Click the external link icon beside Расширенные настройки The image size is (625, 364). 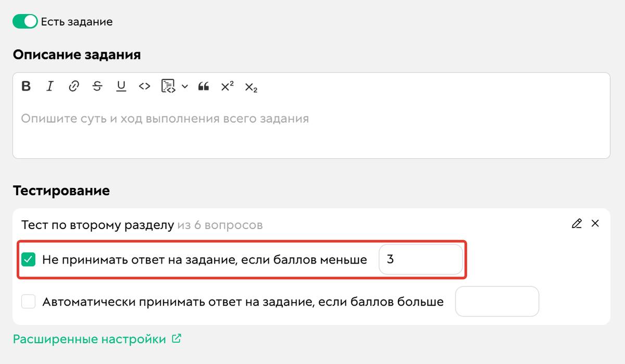pos(177,339)
